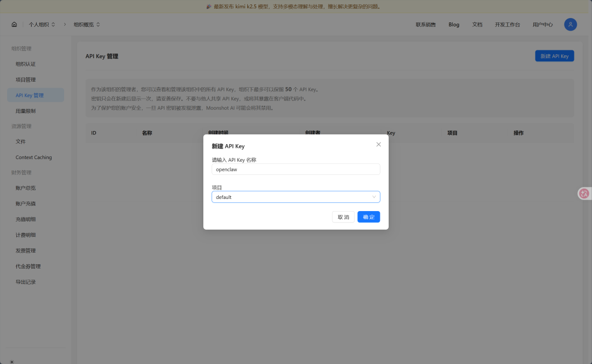
Task: Select 用量限制 in the sidebar
Action: (x=36, y=111)
